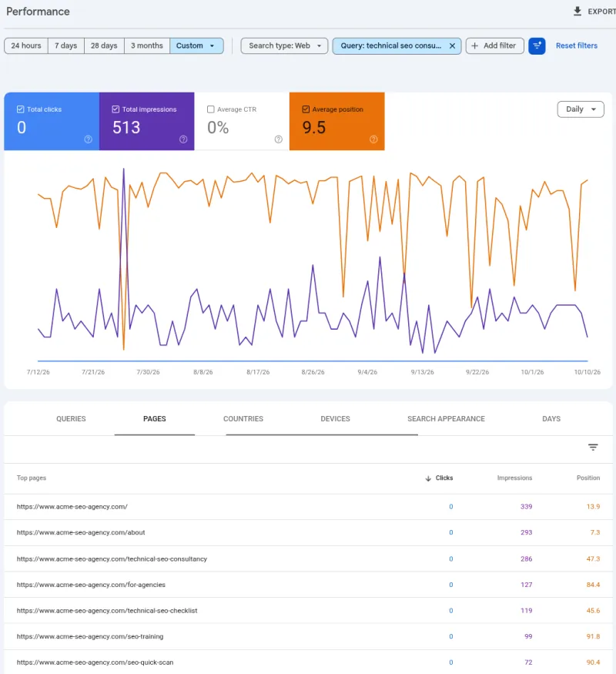Open the Custom date range dropdown

point(196,45)
